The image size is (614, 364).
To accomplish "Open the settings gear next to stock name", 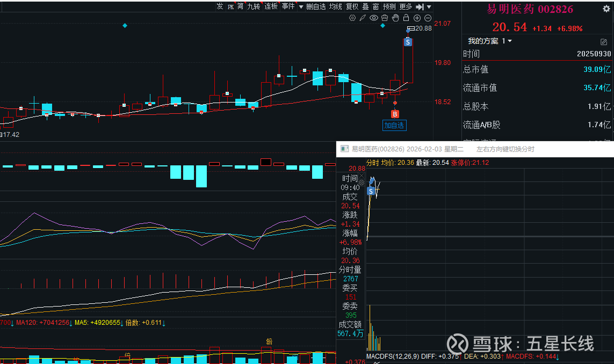I will [606, 9].
